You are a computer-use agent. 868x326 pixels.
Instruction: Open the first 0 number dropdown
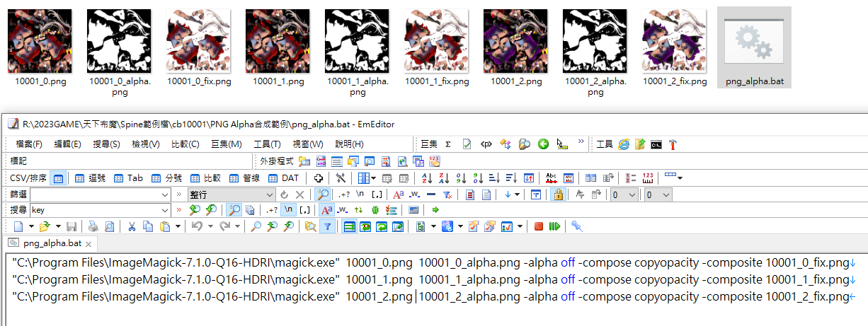633,194
